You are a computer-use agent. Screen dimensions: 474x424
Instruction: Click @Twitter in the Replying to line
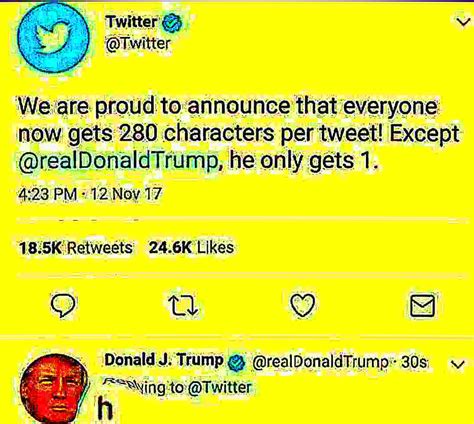click(x=220, y=387)
